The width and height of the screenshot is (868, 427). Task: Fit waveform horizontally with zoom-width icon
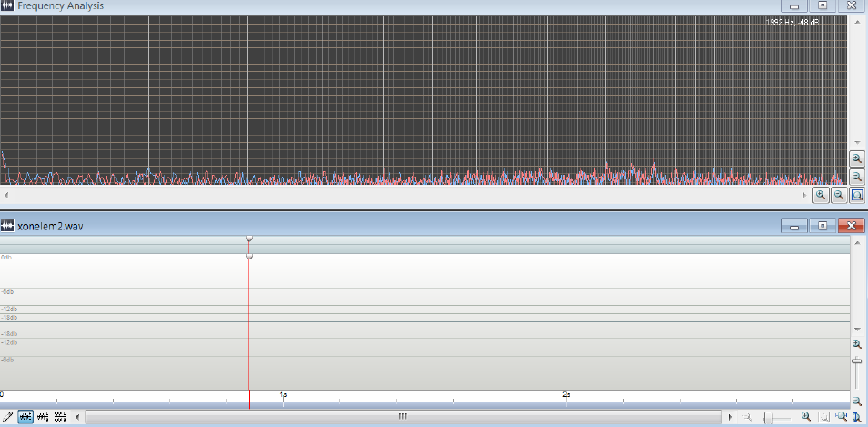pyautogui.click(x=842, y=417)
